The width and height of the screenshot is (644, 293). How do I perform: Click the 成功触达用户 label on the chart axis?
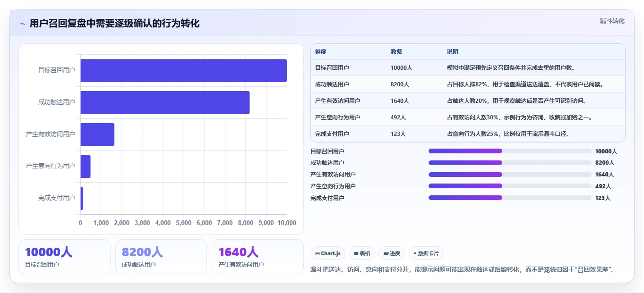tap(57, 102)
